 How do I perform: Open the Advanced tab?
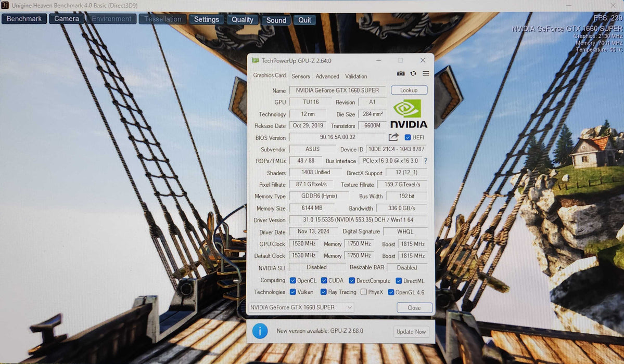pyautogui.click(x=327, y=76)
